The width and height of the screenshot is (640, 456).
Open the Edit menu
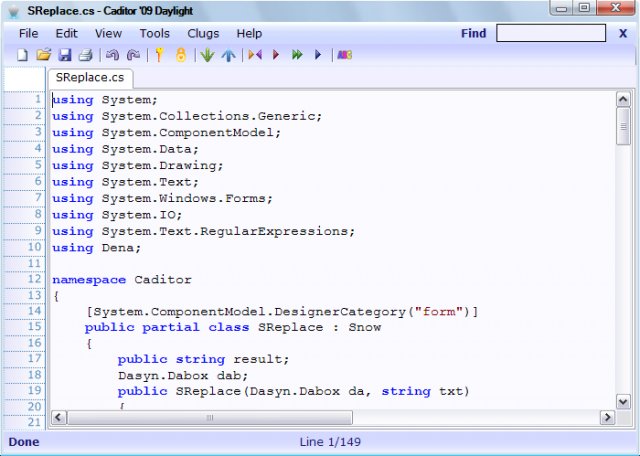(x=67, y=33)
